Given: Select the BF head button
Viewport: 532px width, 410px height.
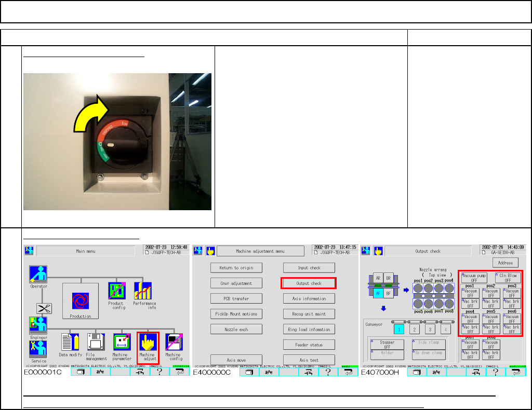Looking at the screenshot, I should click(389, 293).
